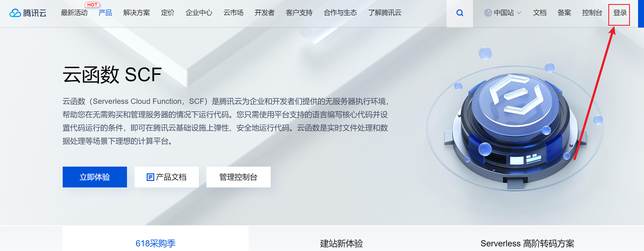Expand the 中国站 region dropdown arrow
The height and width of the screenshot is (251, 644).
[519, 13]
